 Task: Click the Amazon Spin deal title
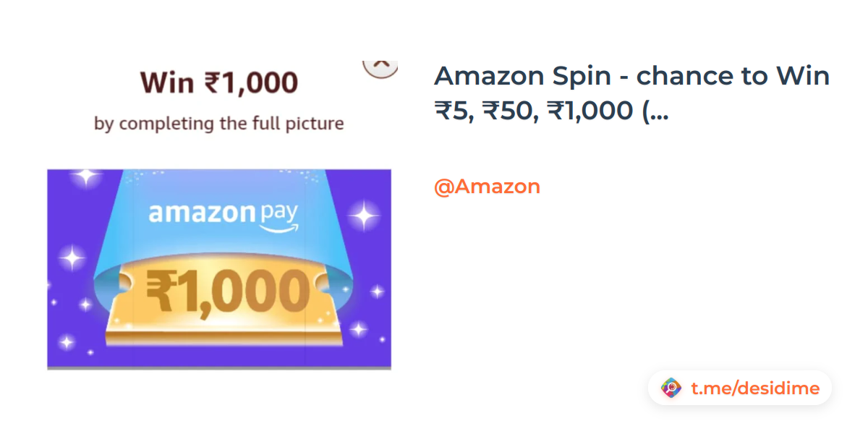(x=631, y=75)
